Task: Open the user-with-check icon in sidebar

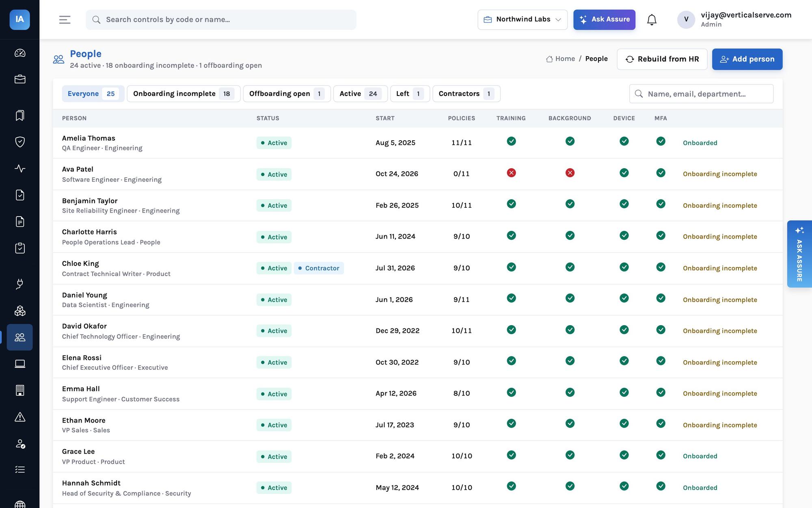Action: point(20,443)
